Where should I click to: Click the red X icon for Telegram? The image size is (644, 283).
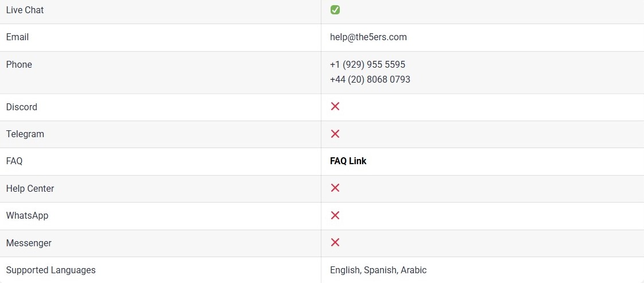335,134
